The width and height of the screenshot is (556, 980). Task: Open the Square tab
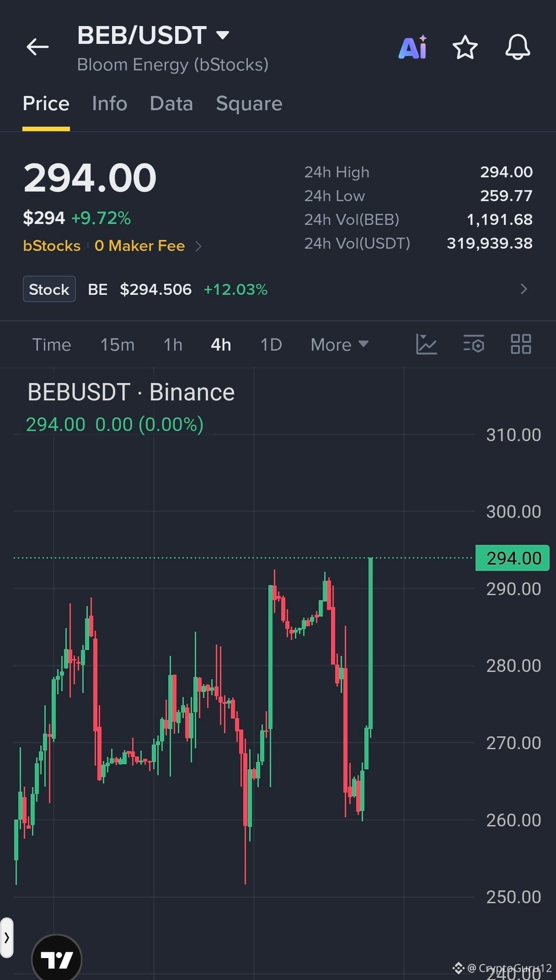tap(249, 103)
